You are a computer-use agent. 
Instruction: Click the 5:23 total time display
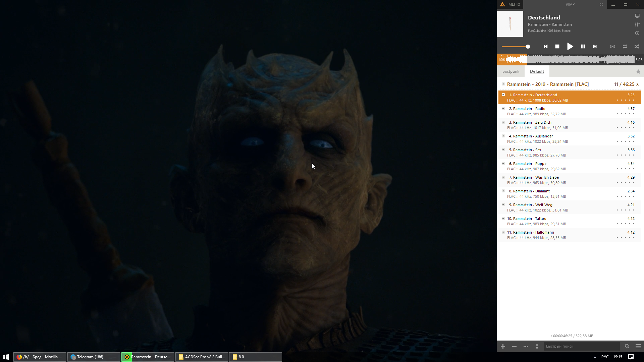coord(639,60)
